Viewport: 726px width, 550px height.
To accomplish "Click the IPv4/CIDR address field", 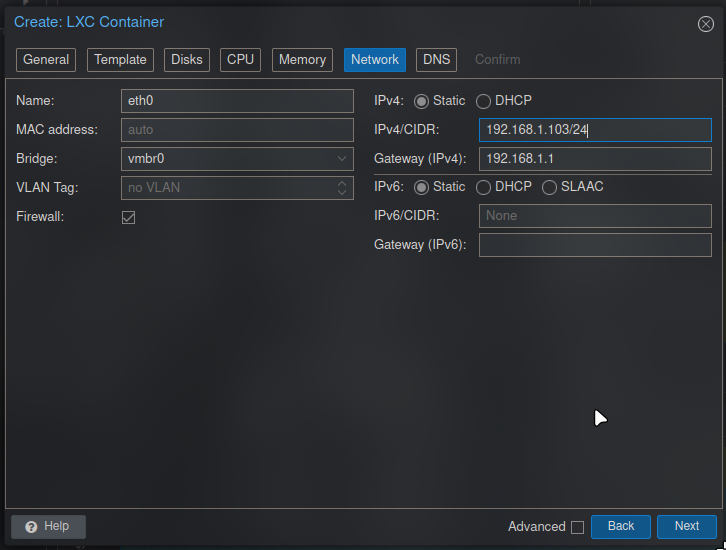I will pyautogui.click(x=594, y=130).
